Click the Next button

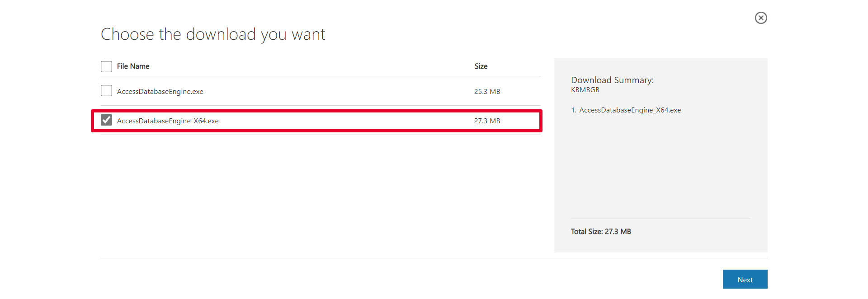pos(745,279)
